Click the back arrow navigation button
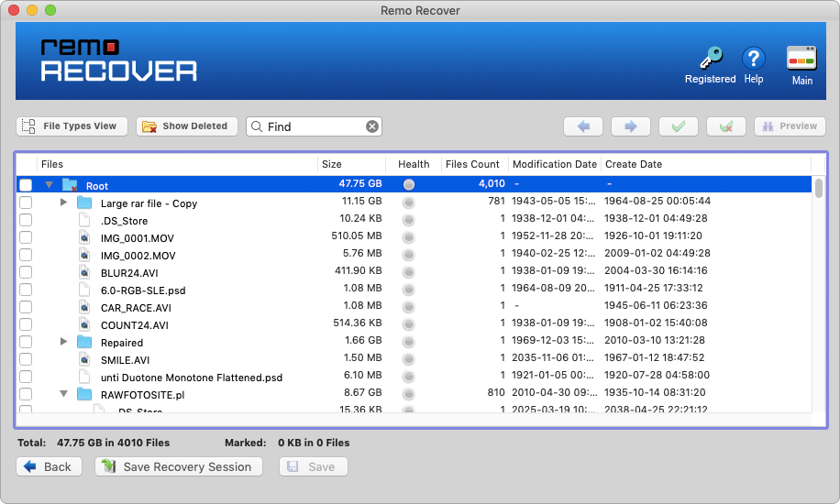840x504 pixels. 583,126
